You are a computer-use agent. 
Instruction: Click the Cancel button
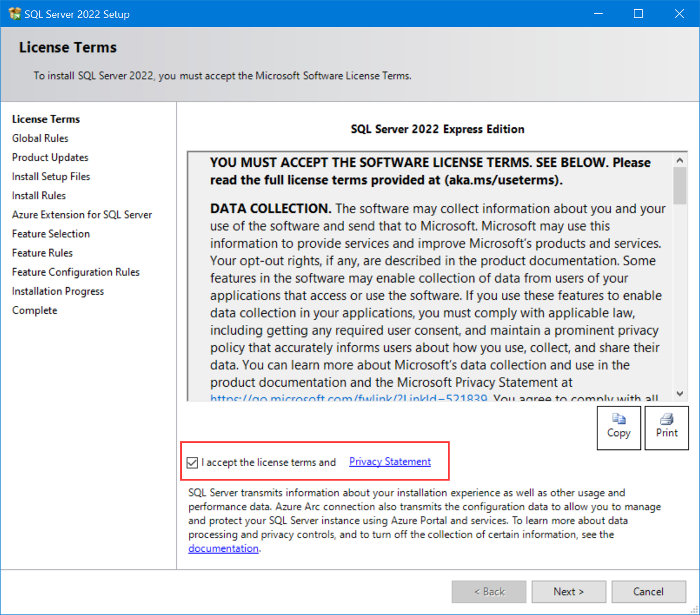(x=648, y=591)
